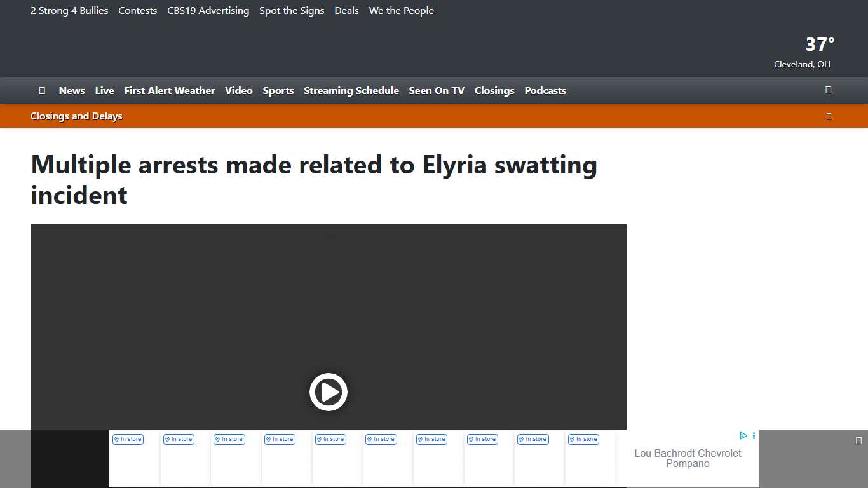Click the icon on the Closings and Delays bar

point(829,116)
